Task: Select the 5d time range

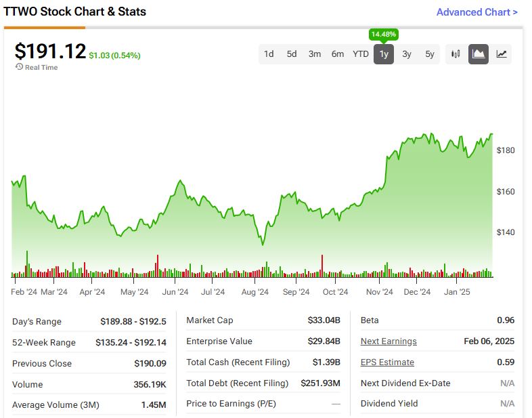Action: pyautogui.click(x=292, y=54)
